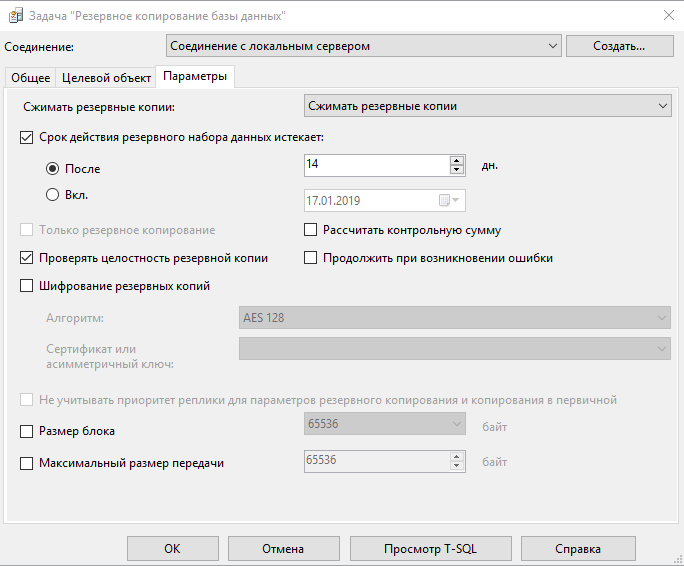Image resolution: width=684 pixels, height=566 pixels.
Task: Switch to the 'Целевой объект' tab
Action: (106, 78)
